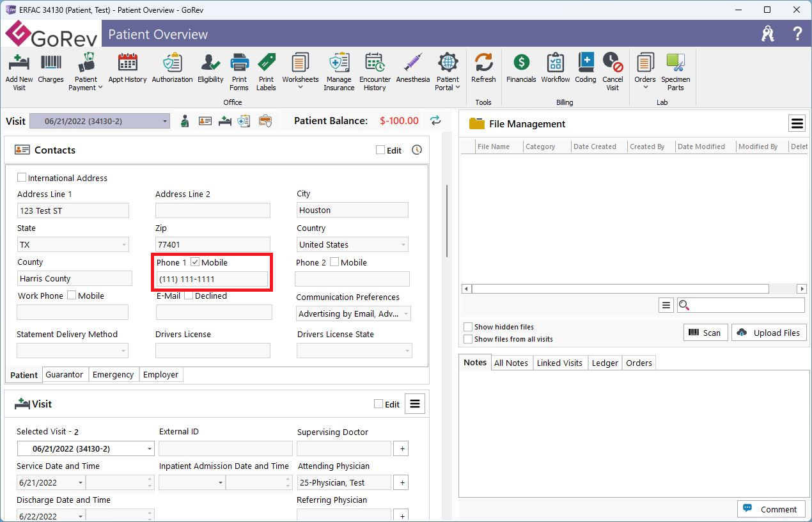Switch to Employer tab
Screen dimensions: 812x522
pos(160,375)
